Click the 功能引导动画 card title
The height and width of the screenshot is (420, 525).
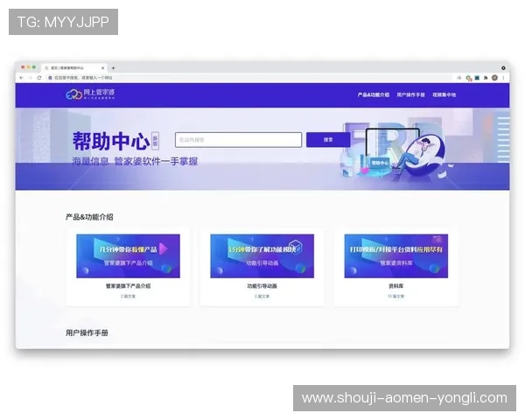[x=262, y=286]
